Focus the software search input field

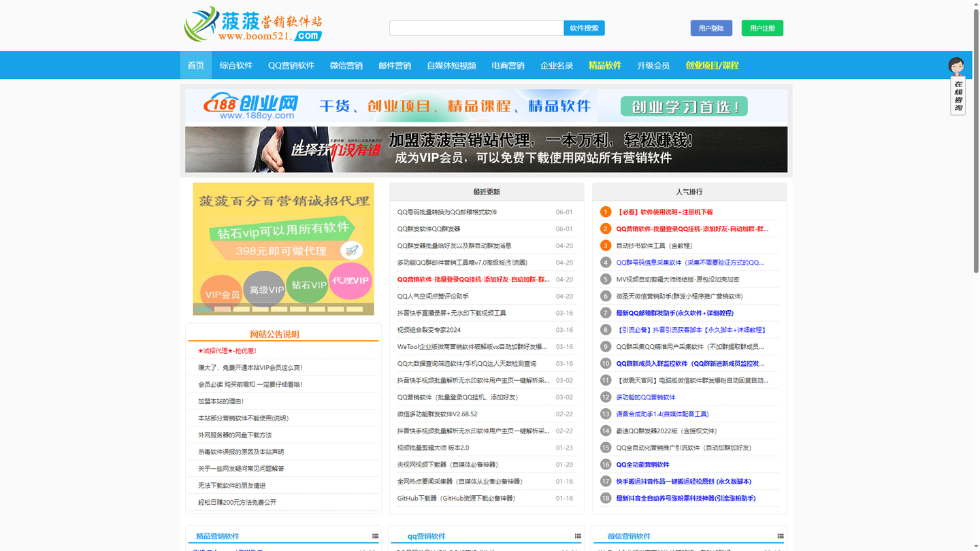pos(476,28)
